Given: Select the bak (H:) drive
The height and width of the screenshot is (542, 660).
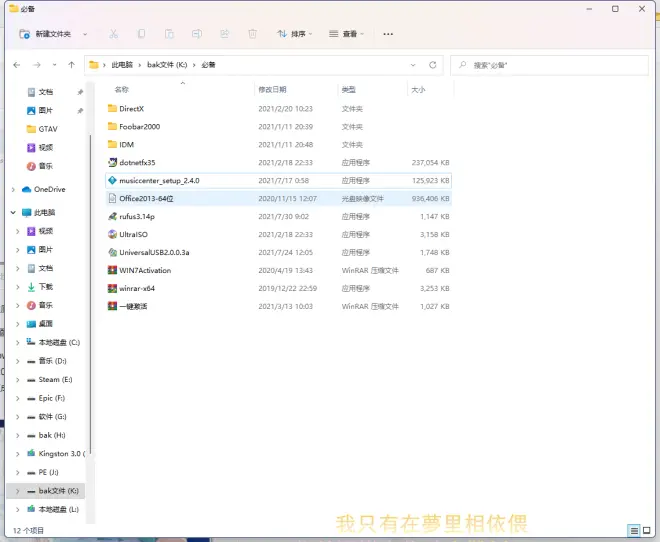Looking at the screenshot, I should pyautogui.click(x=46, y=435).
